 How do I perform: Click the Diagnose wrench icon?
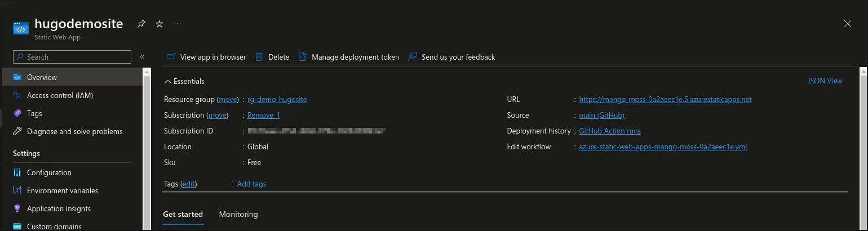[x=17, y=131]
